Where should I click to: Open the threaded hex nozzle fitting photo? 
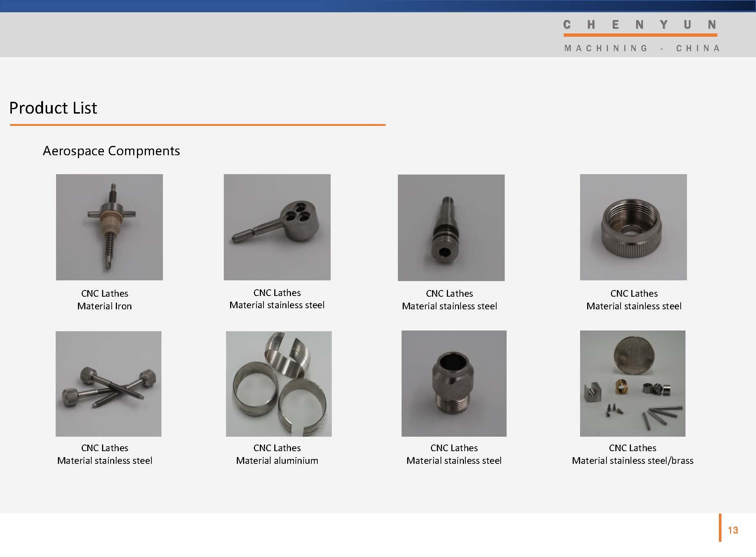point(454,383)
